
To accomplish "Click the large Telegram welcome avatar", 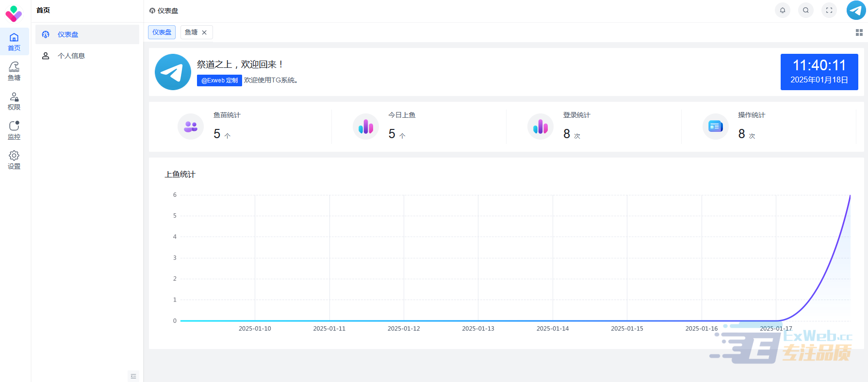I will pos(173,72).
